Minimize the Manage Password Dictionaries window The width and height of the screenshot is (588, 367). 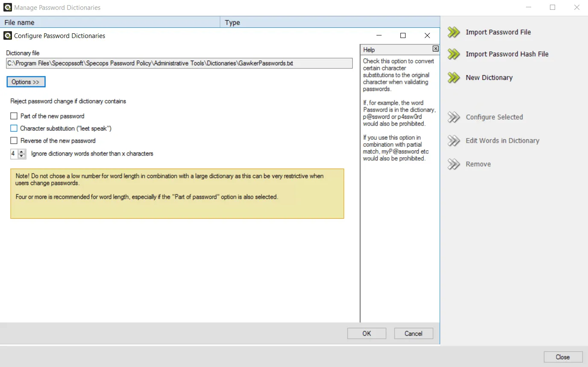529,7
